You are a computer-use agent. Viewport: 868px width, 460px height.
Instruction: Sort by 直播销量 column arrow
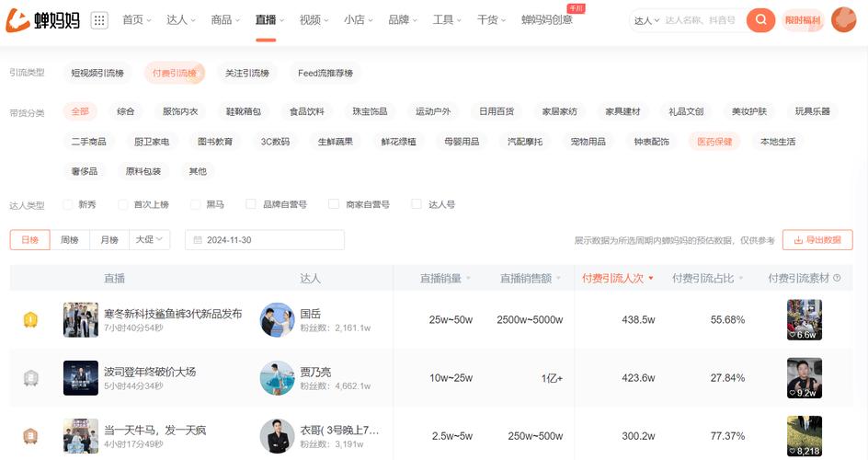pos(468,278)
